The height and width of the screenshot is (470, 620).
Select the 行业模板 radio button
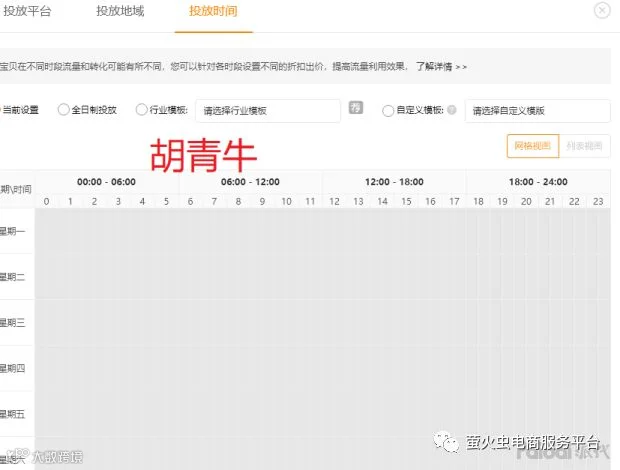click(141, 109)
